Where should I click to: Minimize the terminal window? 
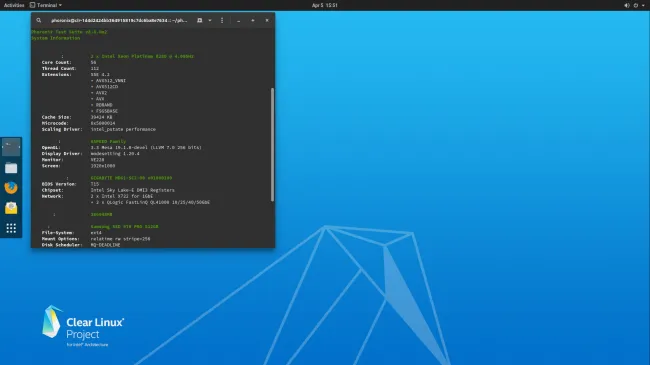click(x=238, y=20)
